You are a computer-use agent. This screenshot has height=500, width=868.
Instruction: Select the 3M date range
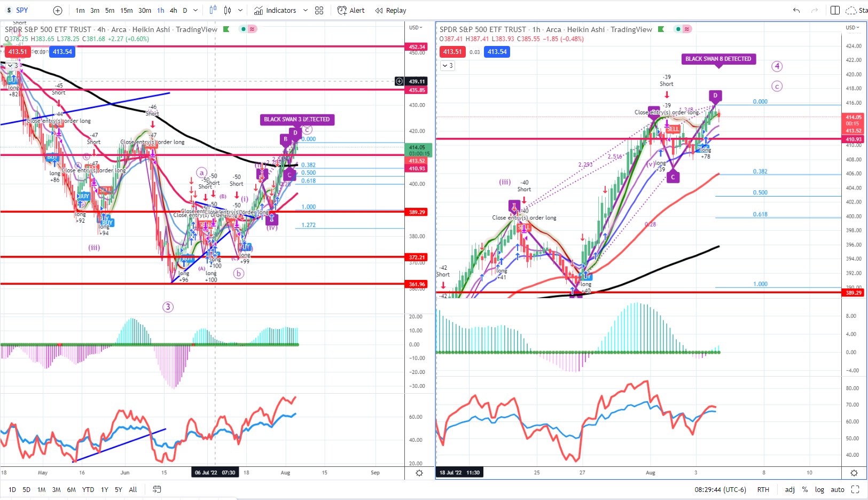tap(56, 489)
